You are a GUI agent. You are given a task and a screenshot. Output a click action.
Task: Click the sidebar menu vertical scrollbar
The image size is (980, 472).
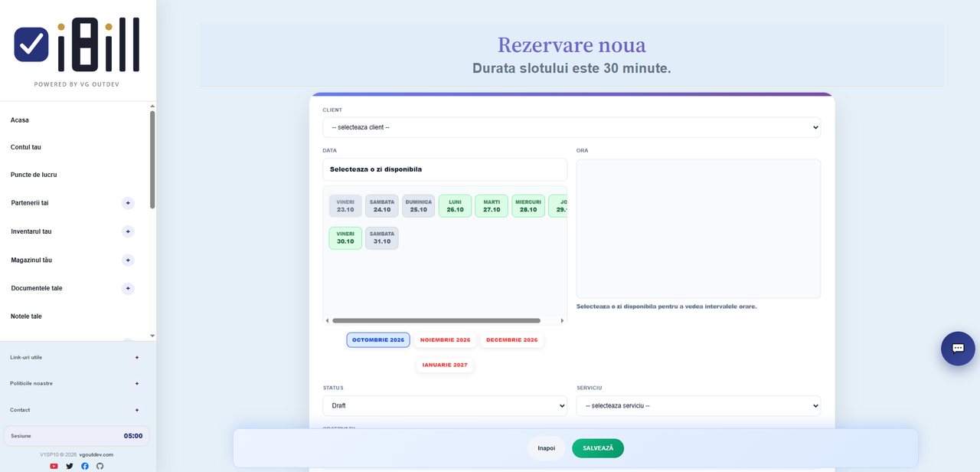[152, 159]
